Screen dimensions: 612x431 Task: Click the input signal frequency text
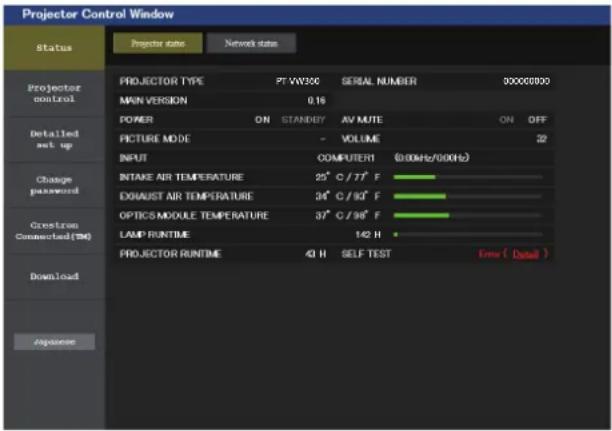coord(432,158)
